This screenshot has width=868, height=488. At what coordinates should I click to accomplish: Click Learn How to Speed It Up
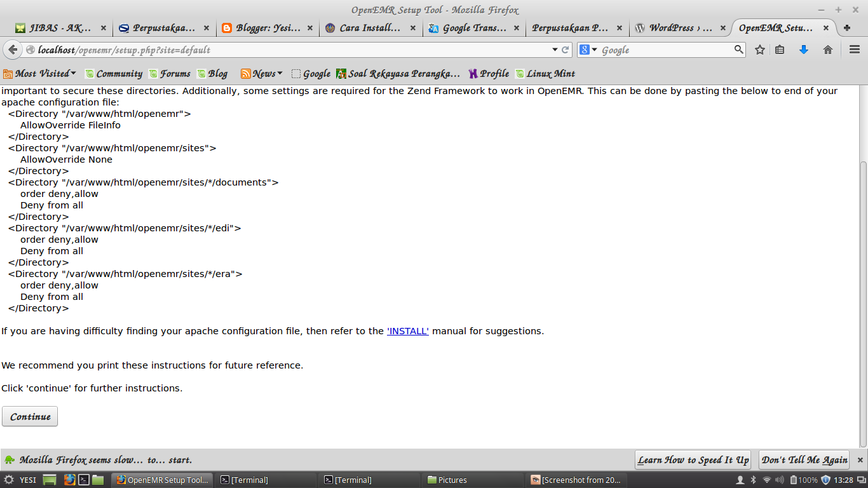pyautogui.click(x=693, y=460)
